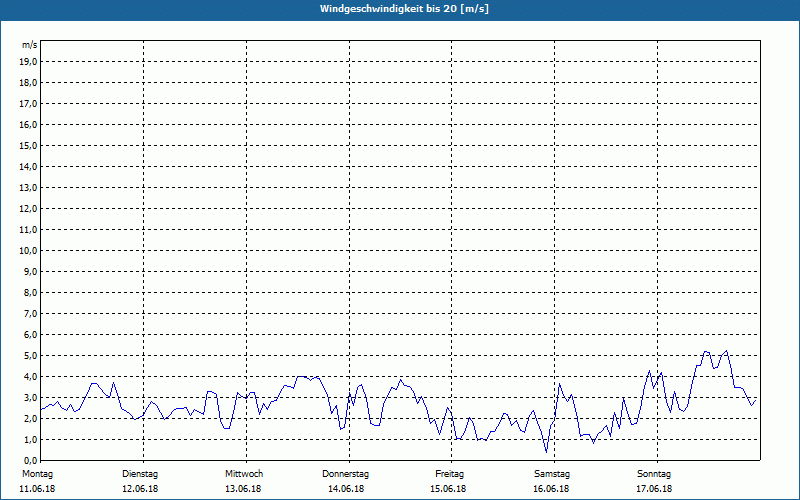This screenshot has width=800, height=500.
Task: Click the 'Montag' day label
Action: pyautogui.click(x=37, y=474)
